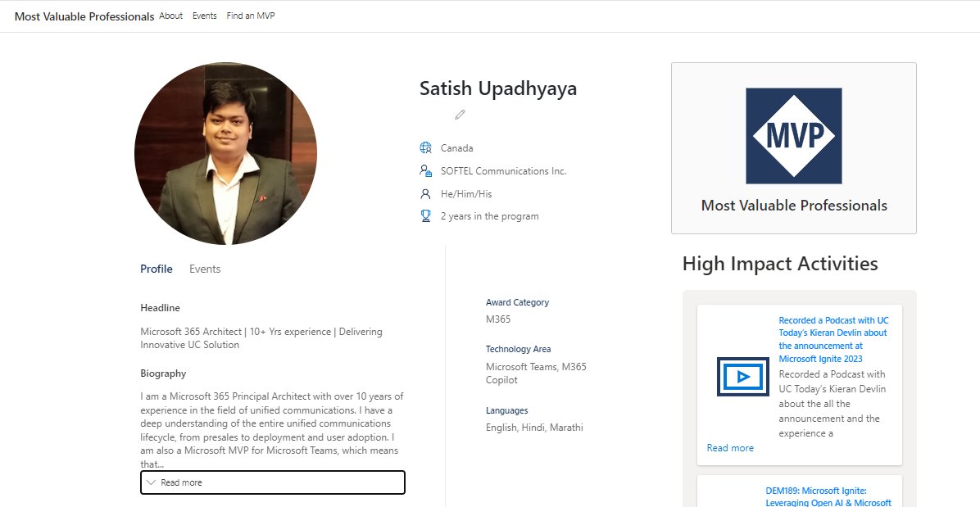
Task: Switch to the Events tab under the profile photo
Action: (x=205, y=269)
